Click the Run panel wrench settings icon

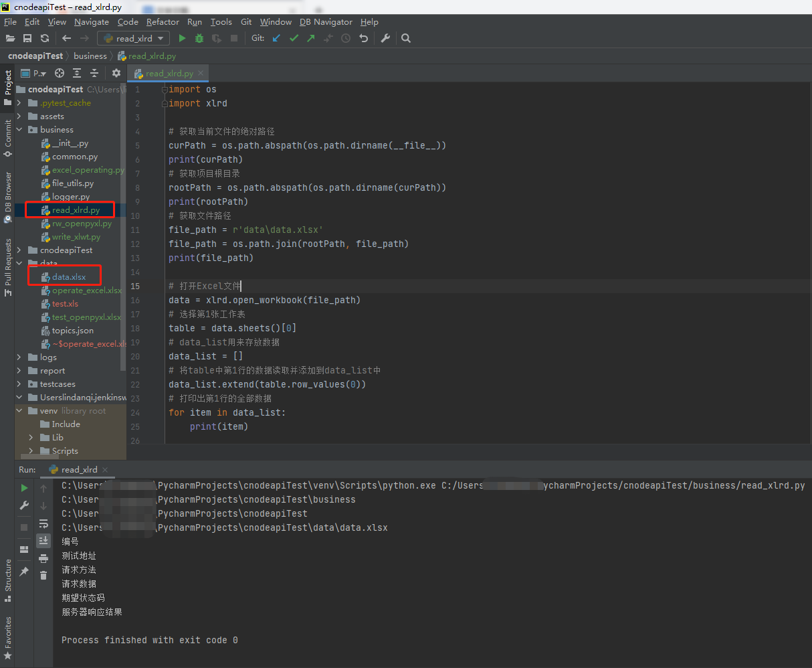tap(24, 505)
